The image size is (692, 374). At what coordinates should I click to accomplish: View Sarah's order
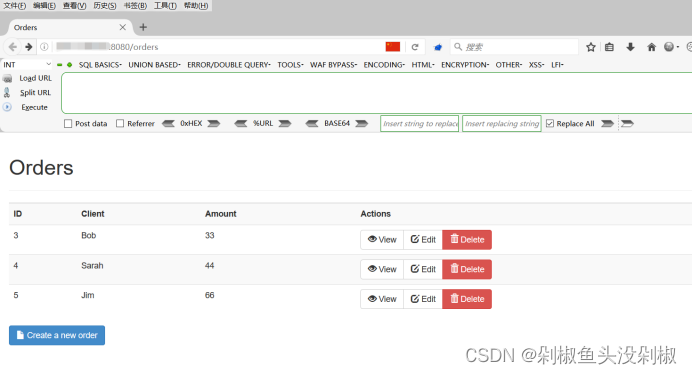(x=382, y=269)
